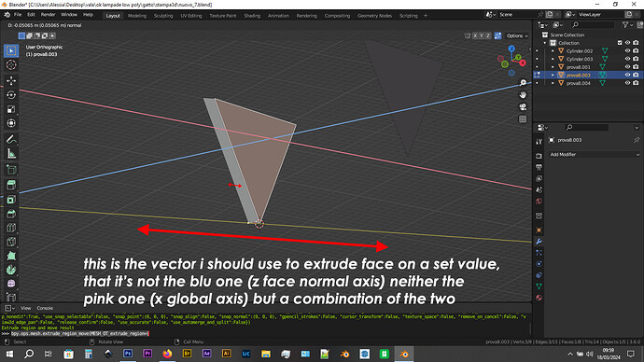Open the Add Modifier dropdown
Image resolution: width=644 pixels, height=362 pixels.
click(x=594, y=154)
